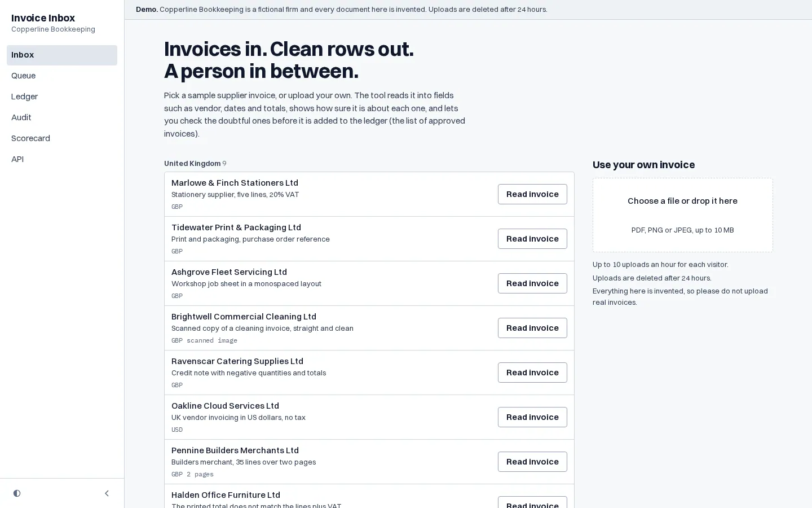
Task: Open the API page
Action: coord(62,160)
